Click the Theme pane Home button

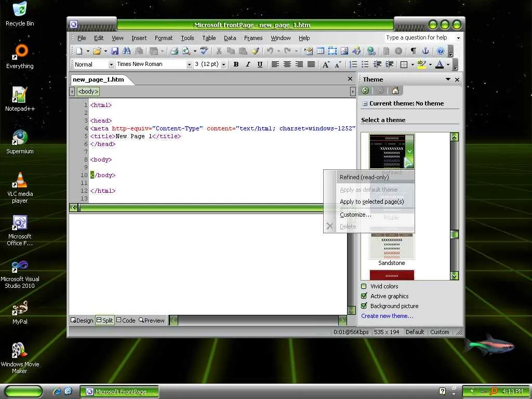click(395, 90)
